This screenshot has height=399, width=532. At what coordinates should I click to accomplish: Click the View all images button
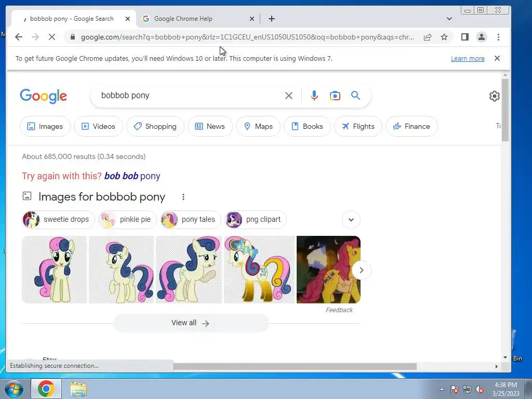pos(191,323)
